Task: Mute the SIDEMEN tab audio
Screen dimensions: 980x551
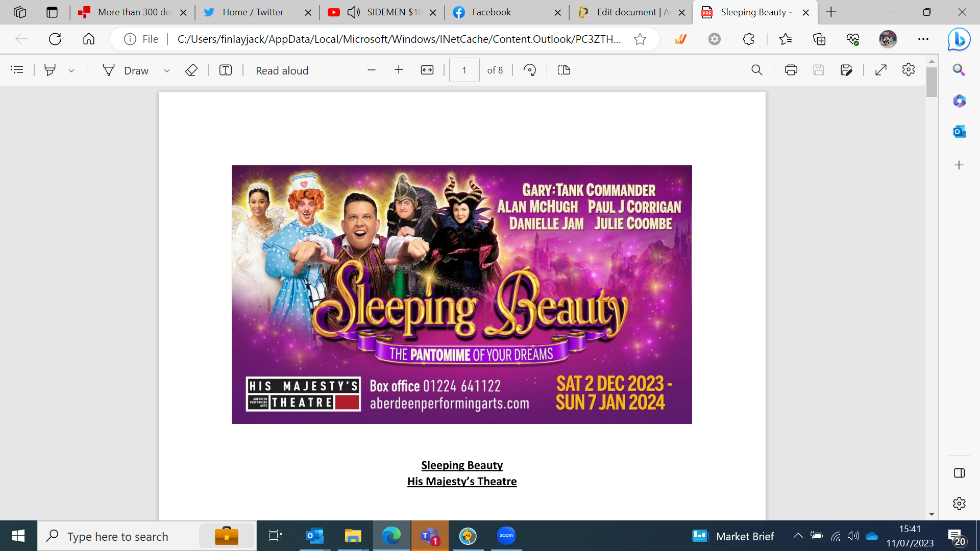Action: pyautogui.click(x=353, y=12)
